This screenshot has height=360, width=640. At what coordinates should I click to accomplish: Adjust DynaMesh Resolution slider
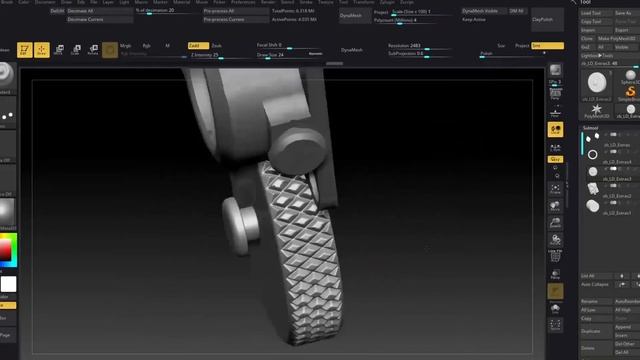coord(419,46)
